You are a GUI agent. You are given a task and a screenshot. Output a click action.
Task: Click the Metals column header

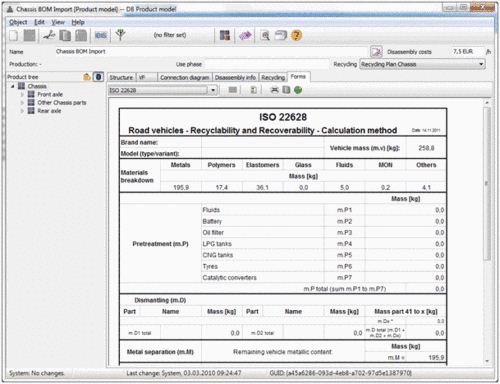(x=180, y=165)
